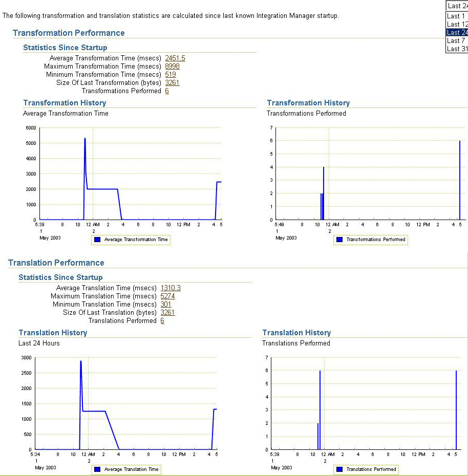This screenshot has height=476, width=468.
Task: Click the 'Maximum Transformation Time (msecs)' label
Action: click(x=102, y=66)
